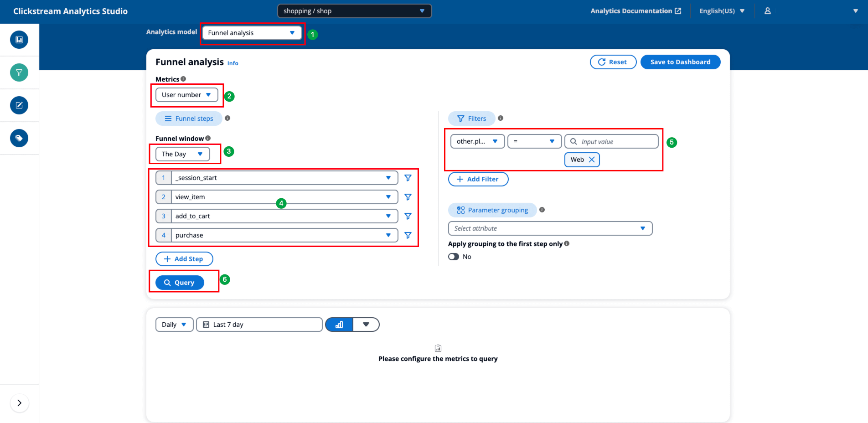
Task: Add filter to purchase step
Action: [408, 235]
